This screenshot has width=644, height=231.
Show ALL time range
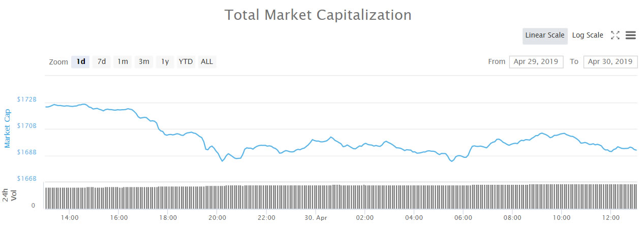coord(207,62)
